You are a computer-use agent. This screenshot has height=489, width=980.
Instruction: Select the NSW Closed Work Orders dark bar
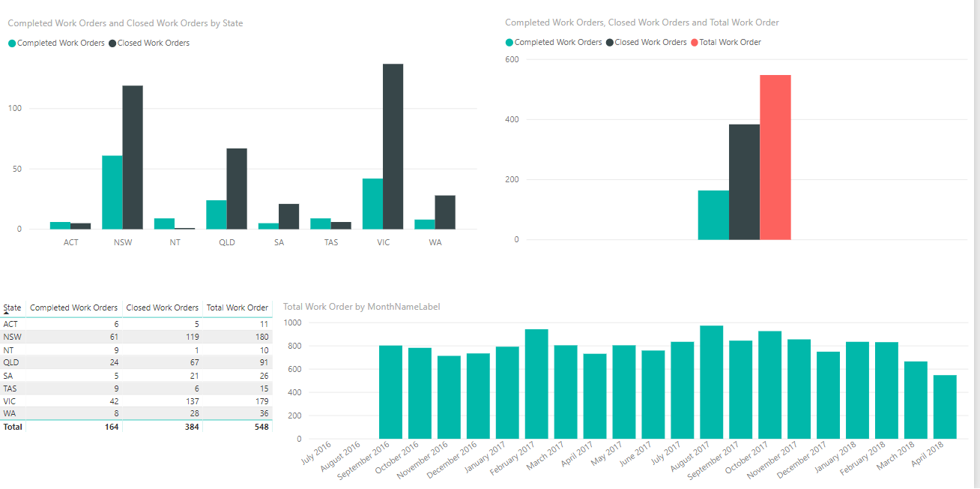[133, 157]
